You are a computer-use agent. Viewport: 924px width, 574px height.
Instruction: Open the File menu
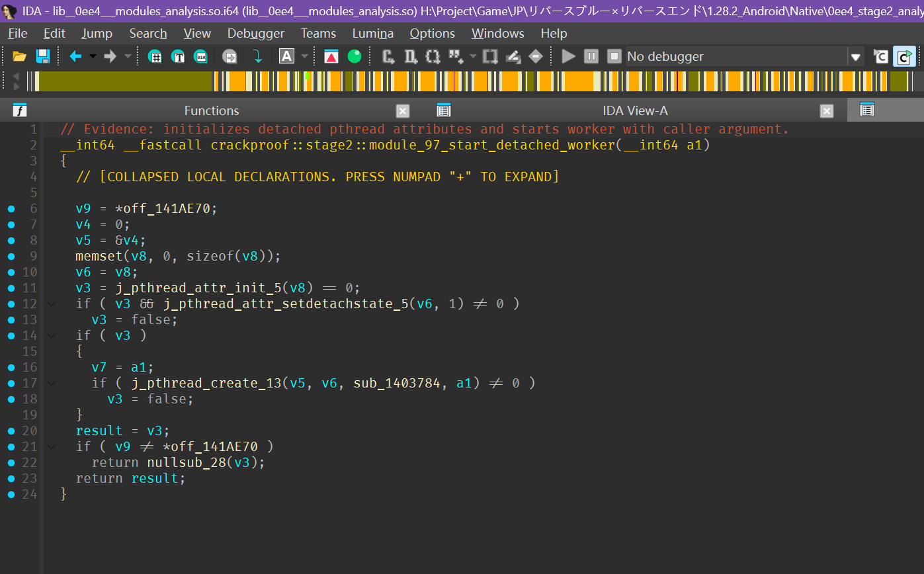(x=18, y=33)
